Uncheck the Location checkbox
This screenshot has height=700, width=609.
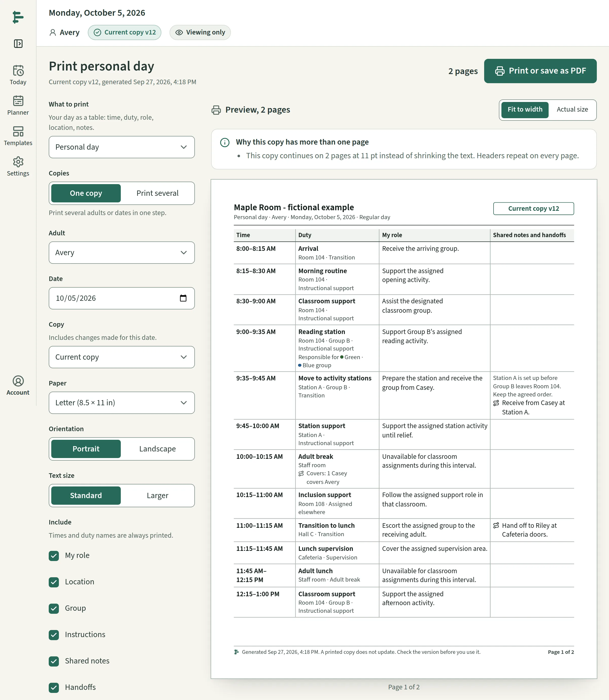tap(54, 582)
